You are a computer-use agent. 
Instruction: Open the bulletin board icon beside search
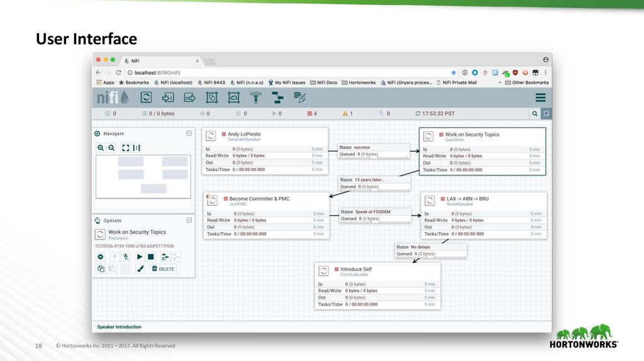point(547,113)
